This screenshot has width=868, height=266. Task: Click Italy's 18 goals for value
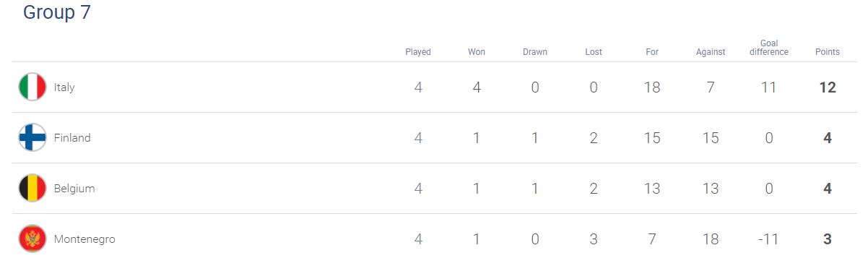coord(652,87)
